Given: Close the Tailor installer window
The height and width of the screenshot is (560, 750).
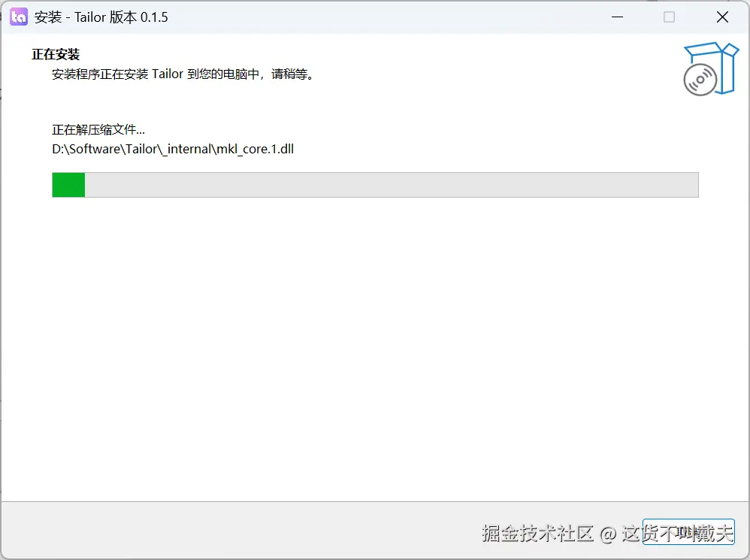Looking at the screenshot, I should click(x=722, y=17).
